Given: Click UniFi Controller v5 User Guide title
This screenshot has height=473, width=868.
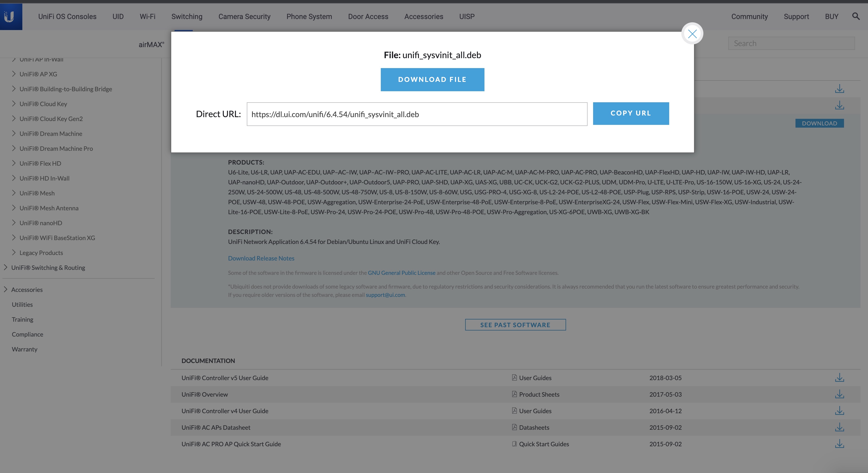Looking at the screenshot, I should click(x=225, y=378).
